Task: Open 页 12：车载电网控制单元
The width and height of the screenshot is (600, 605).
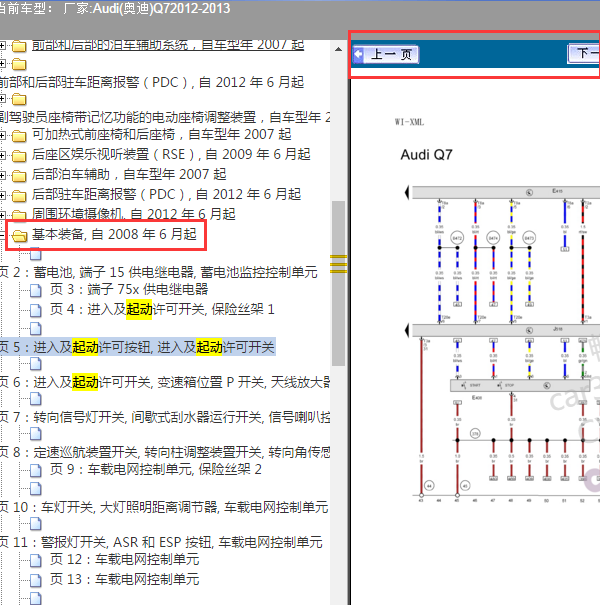Action: [x=124, y=560]
